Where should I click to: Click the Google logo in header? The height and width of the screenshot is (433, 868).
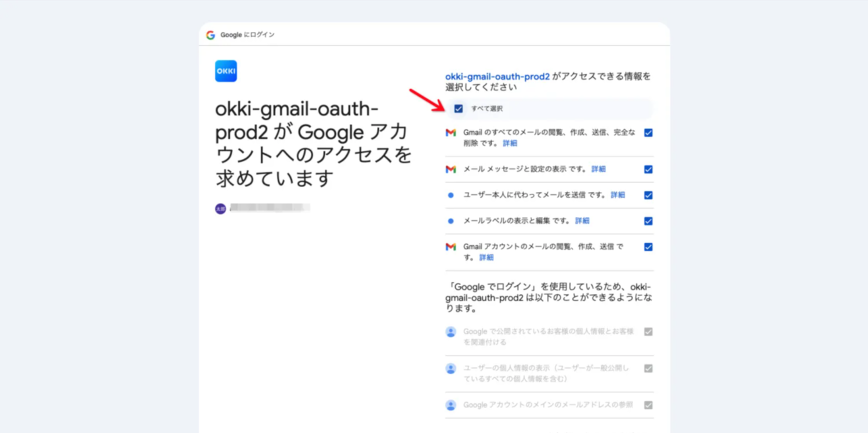(210, 35)
